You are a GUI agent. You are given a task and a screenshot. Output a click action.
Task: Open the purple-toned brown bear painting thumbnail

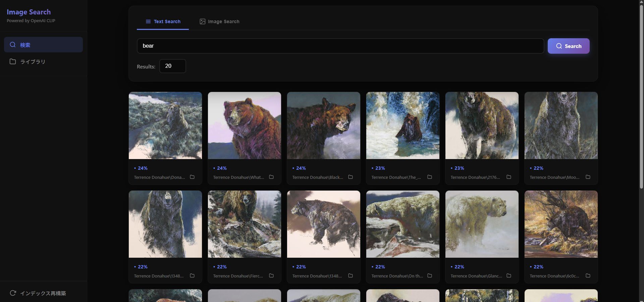pyautogui.click(x=245, y=125)
